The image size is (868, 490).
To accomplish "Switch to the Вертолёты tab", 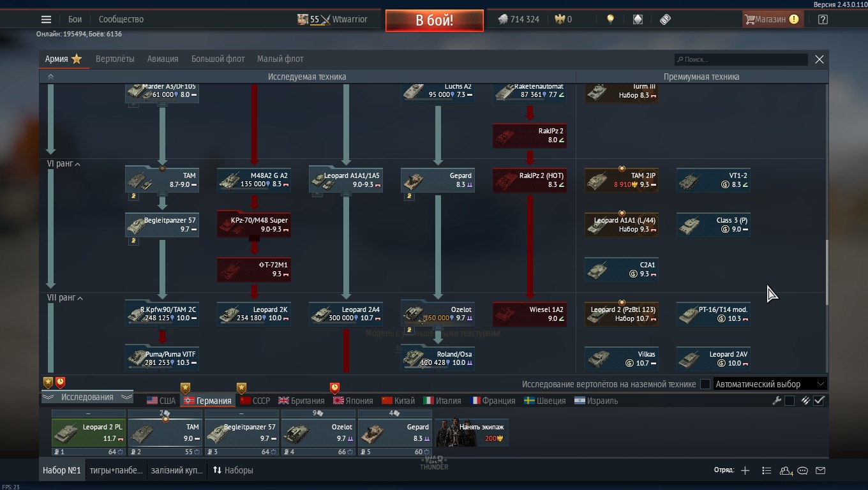I will (x=115, y=59).
